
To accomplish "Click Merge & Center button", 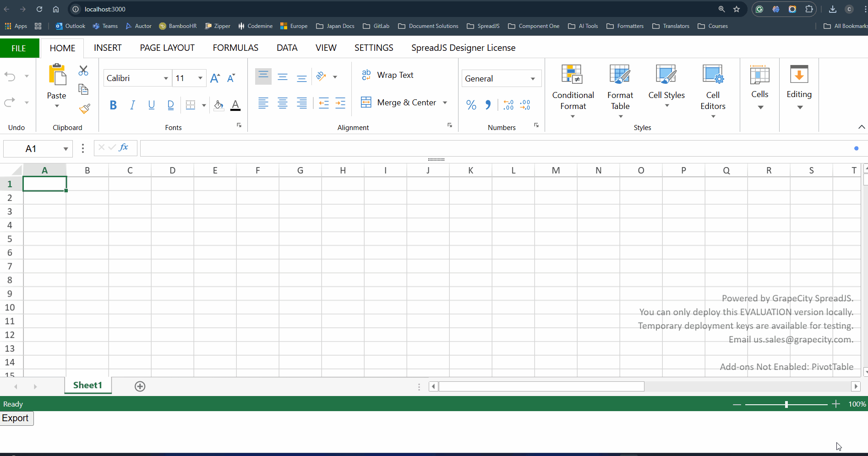I will pos(398,103).
